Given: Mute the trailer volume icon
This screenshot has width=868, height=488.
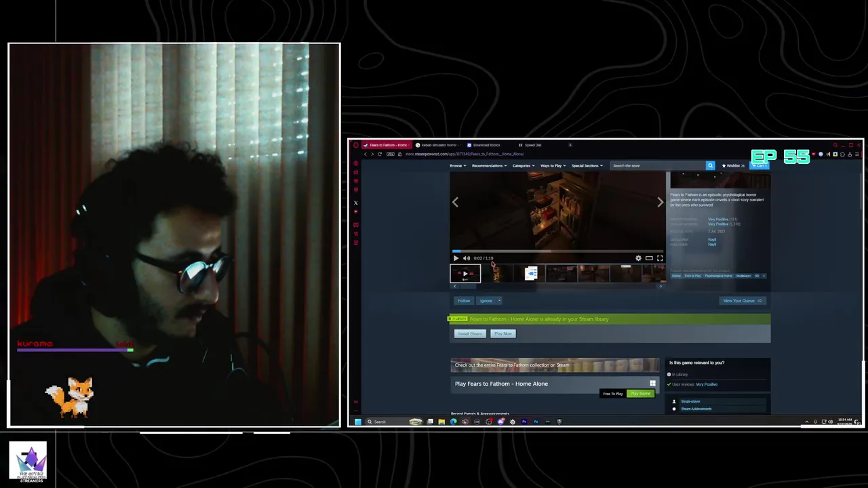Looking at the screenshot, I should (466, 258).
